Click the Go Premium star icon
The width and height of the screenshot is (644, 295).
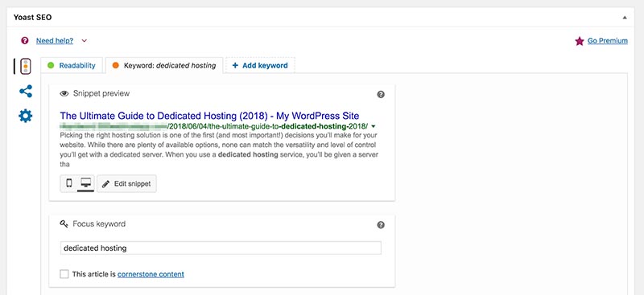[580, 41]
